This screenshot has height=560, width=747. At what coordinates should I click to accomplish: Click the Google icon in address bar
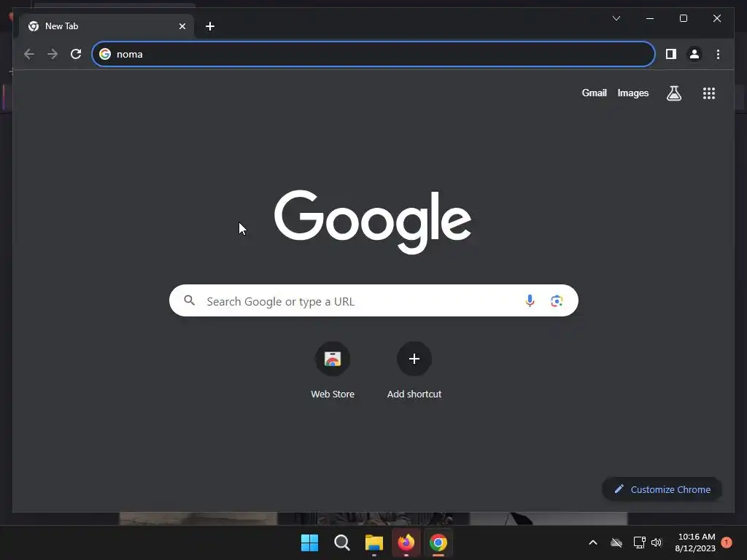point(105,54)
